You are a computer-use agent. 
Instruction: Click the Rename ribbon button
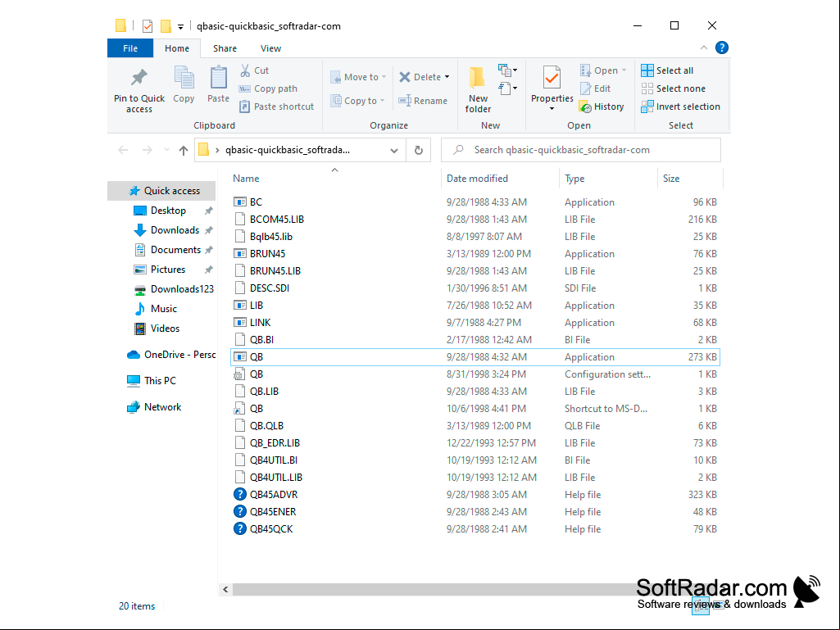pyautogui.click(x=423, y=101)
